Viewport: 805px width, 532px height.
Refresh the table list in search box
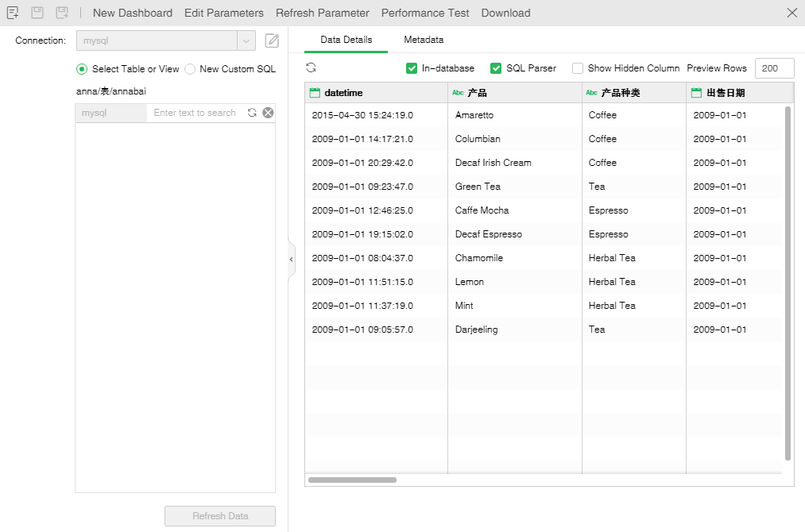[x=252, y=113]
